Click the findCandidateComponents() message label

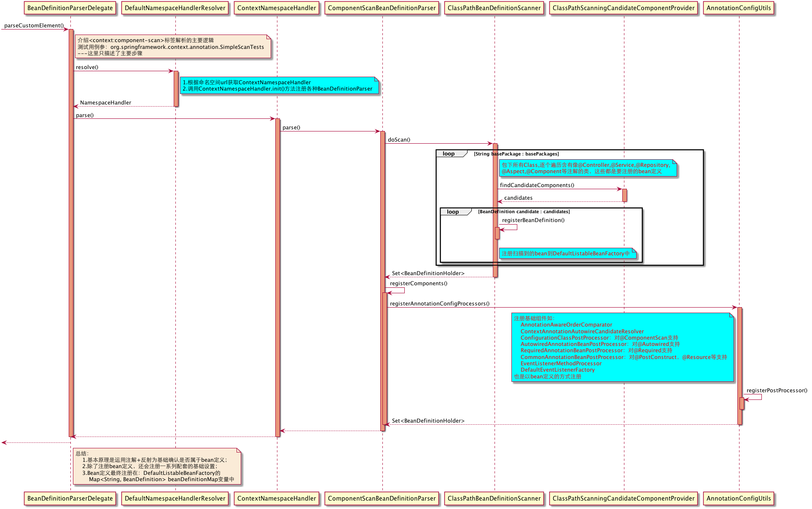click(537, 185)
